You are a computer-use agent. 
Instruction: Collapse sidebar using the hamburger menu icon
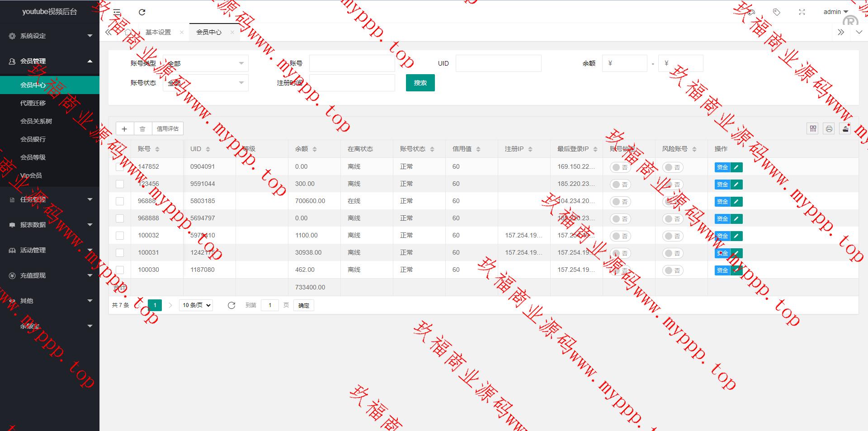117,12
